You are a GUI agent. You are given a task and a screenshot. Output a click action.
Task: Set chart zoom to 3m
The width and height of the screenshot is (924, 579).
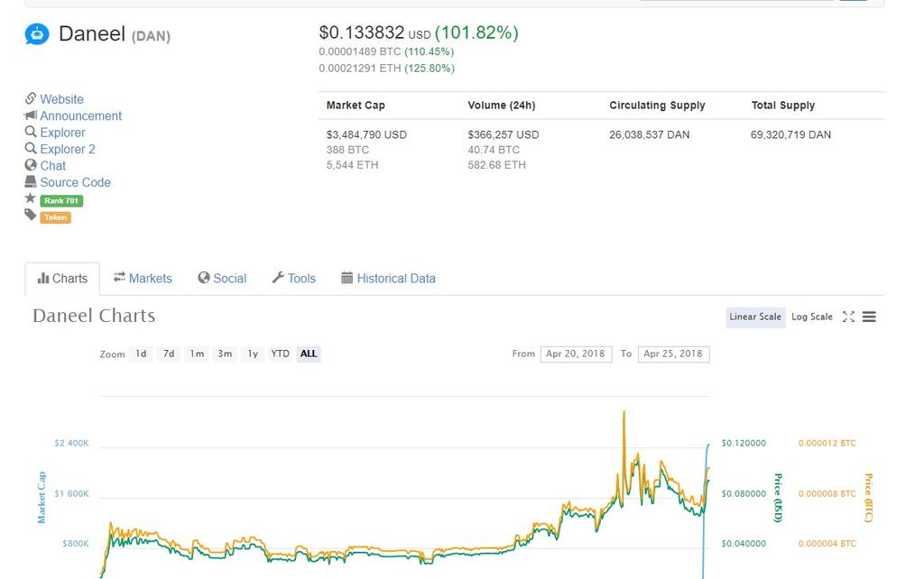point(225,354)
